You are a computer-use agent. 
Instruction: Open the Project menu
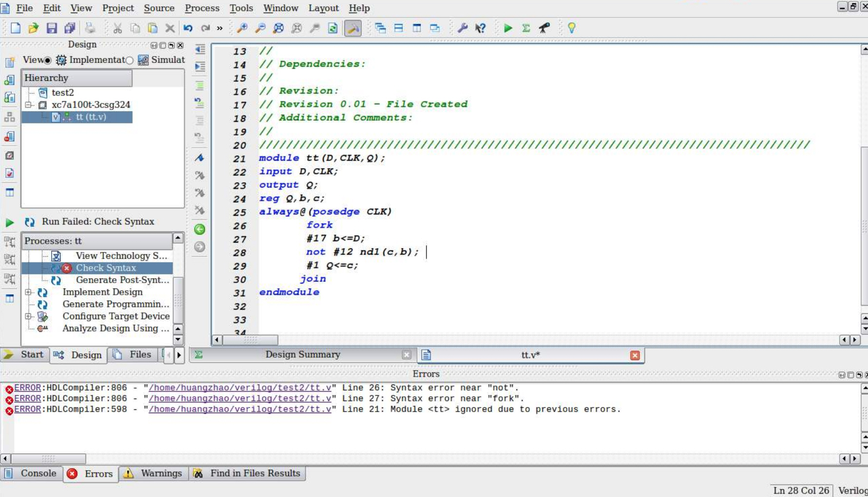pos(118,8)
